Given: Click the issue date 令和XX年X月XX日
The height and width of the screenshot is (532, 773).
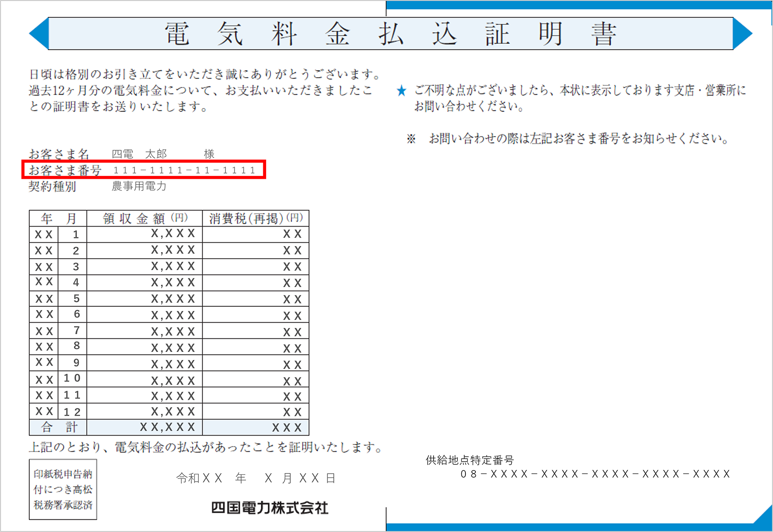Looking at the screenshot, I should pos(256,478).
